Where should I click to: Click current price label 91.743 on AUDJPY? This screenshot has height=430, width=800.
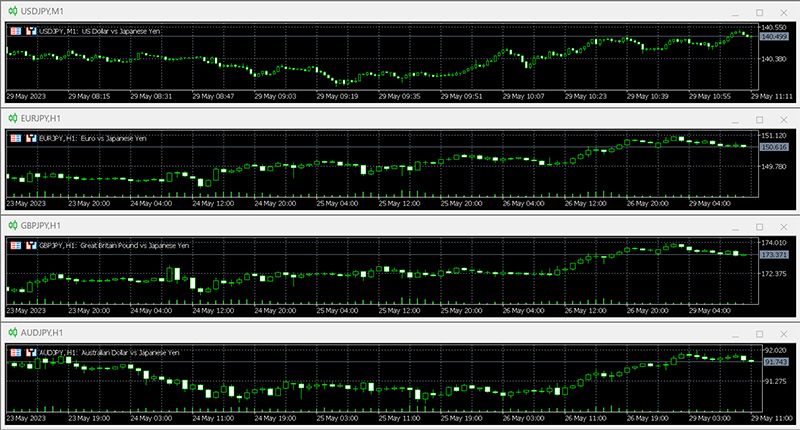776,362
